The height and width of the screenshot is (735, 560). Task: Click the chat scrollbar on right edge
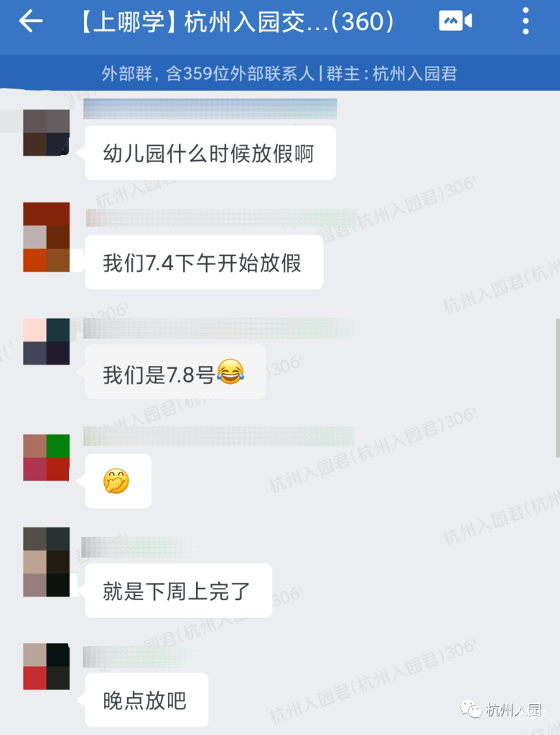[557, 388]
